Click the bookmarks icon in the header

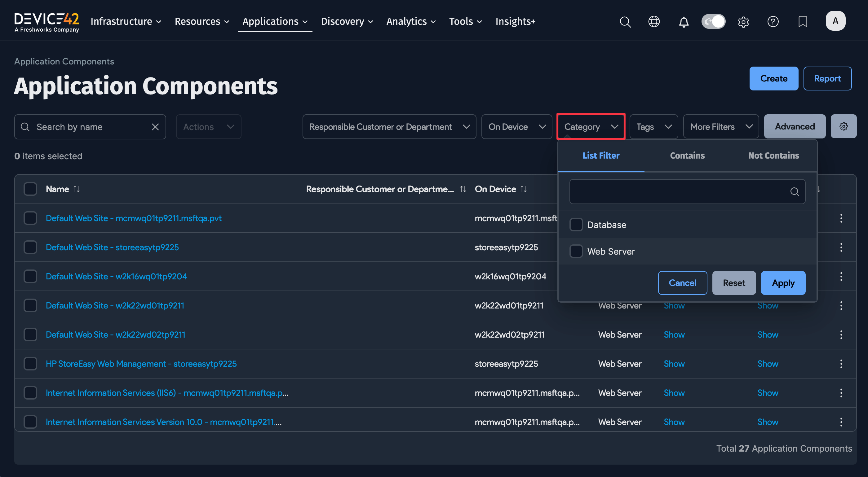tap(803, 22)
